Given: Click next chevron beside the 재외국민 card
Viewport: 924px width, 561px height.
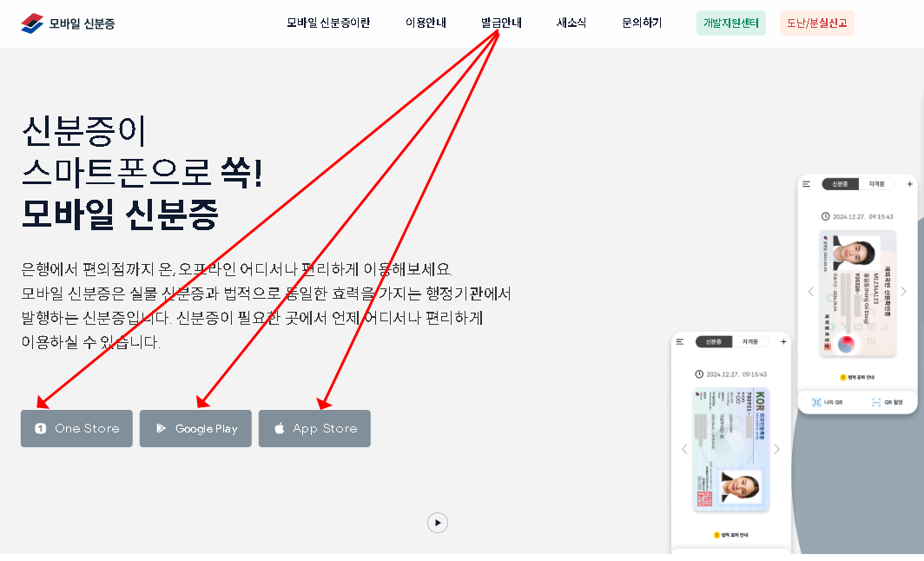Looking at the screenshot, I should (903, 292).
